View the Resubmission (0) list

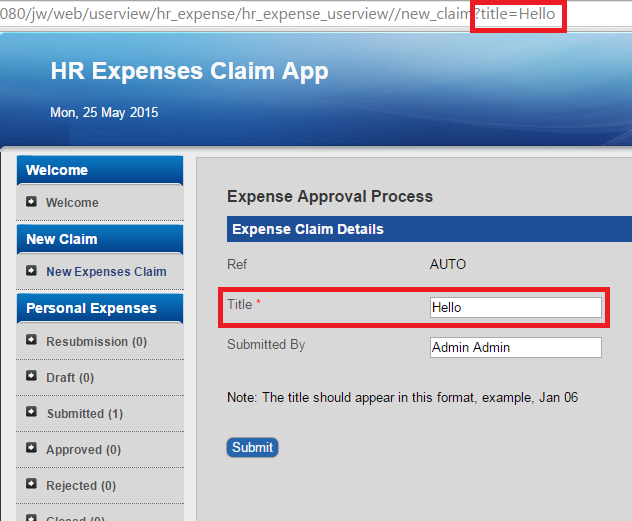coord(96,342)
